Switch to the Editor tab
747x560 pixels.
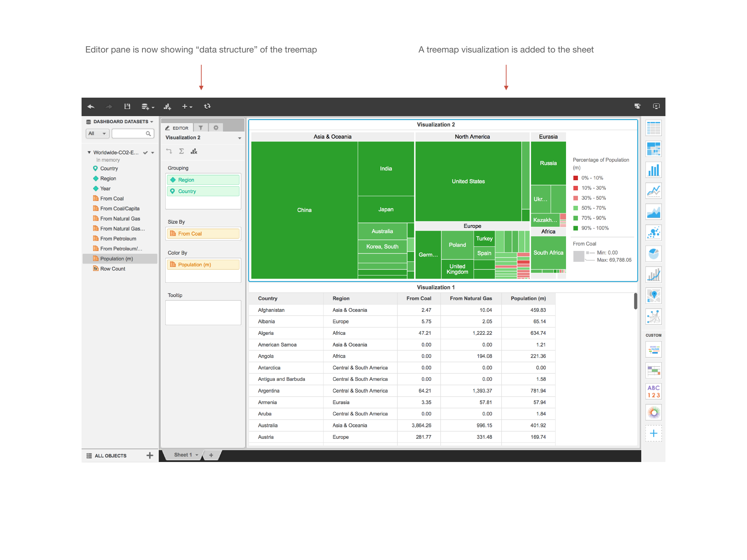coord(177,128)
